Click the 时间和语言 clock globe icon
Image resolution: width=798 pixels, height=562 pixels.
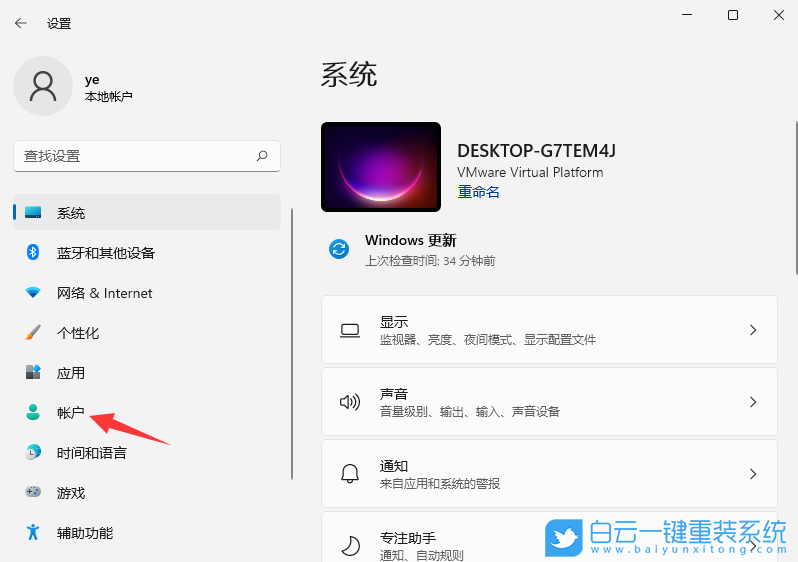click(33, 452)
